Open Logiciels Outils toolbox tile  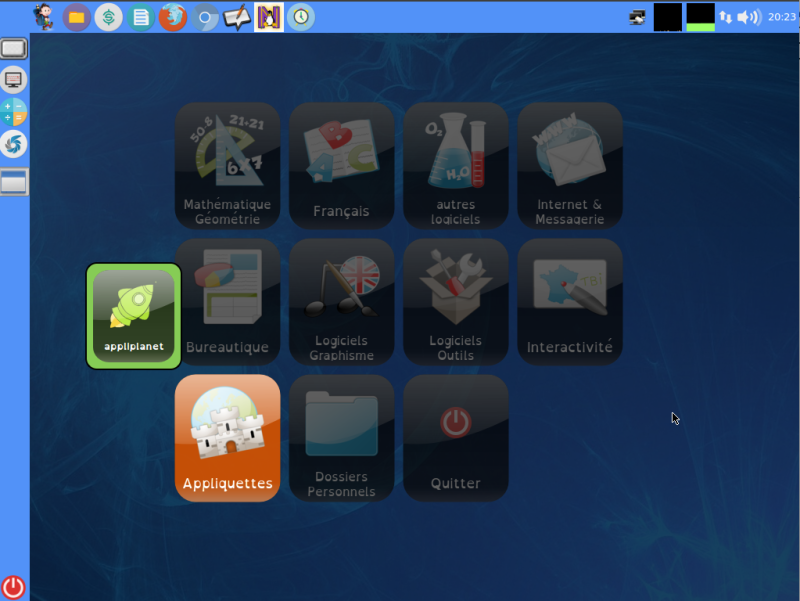coord(456,302)
